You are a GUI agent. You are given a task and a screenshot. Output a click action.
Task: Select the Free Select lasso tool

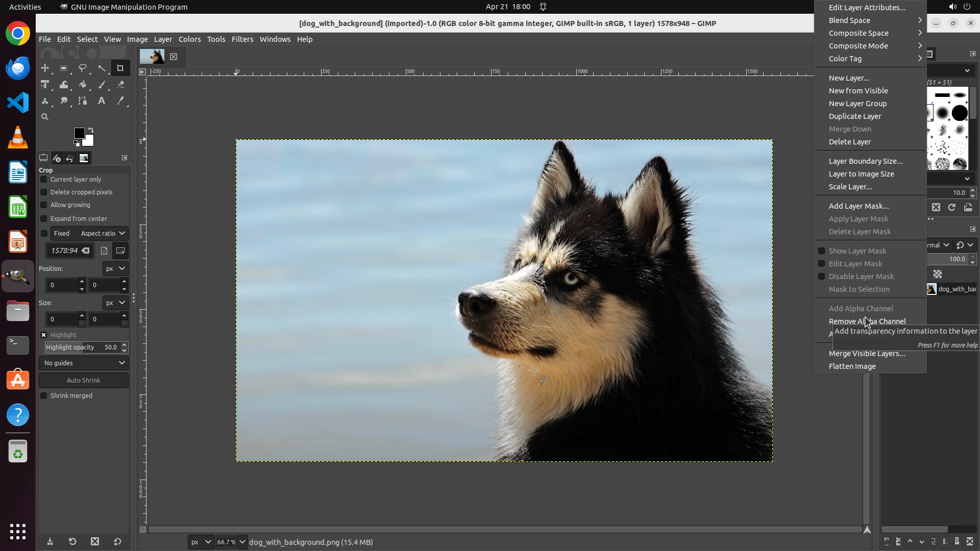point(83,68)
